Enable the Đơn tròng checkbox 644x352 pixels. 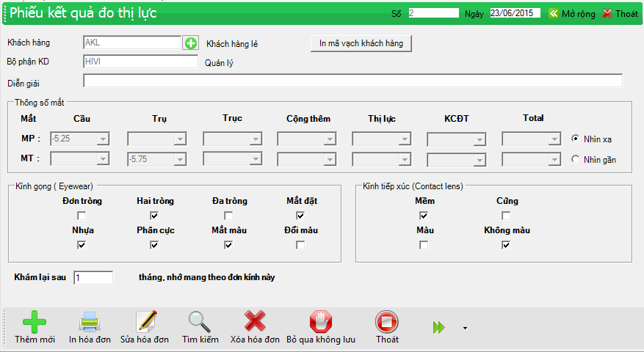click(82, 216)
